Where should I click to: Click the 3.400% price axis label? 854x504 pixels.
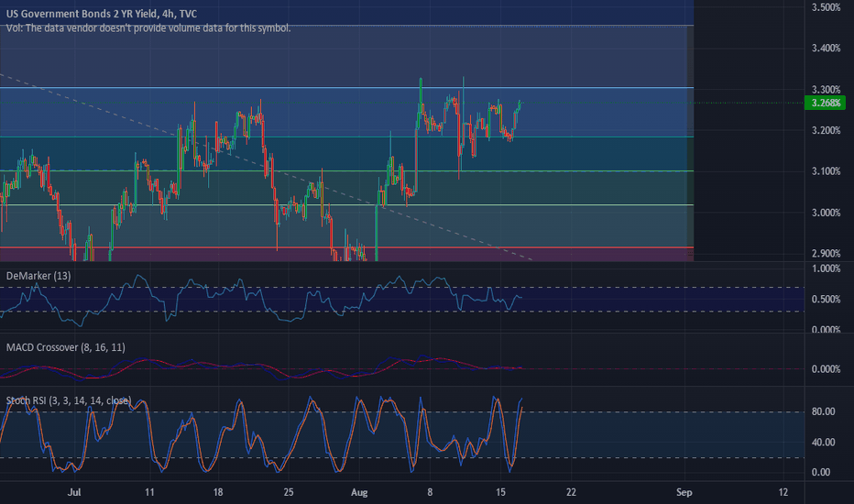(x=826, y=48)
